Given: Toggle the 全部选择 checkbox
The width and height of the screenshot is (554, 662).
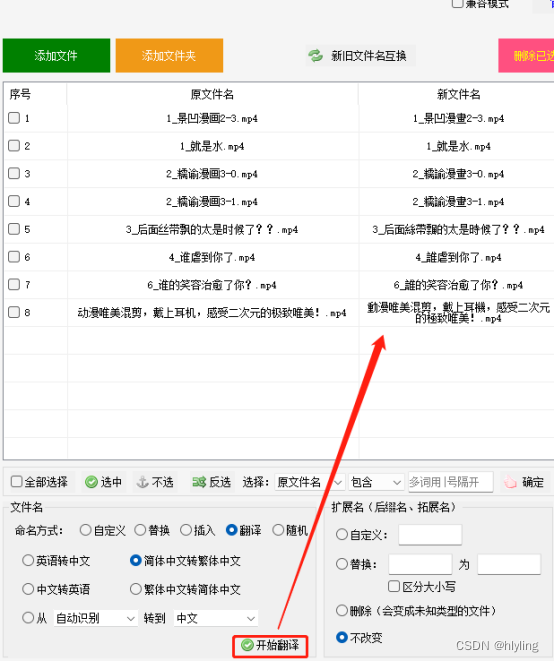Looking at the screenshot, I should click(x=16, y=481).
